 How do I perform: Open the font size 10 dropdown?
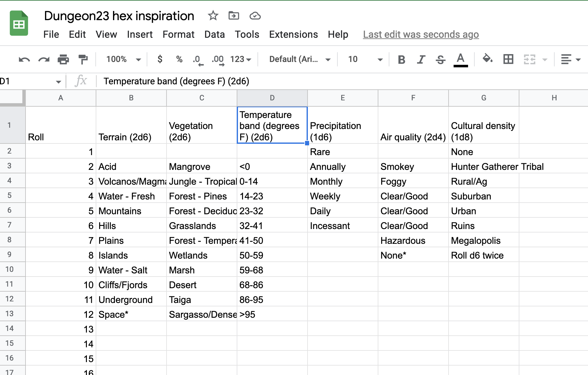click(365, 59)
